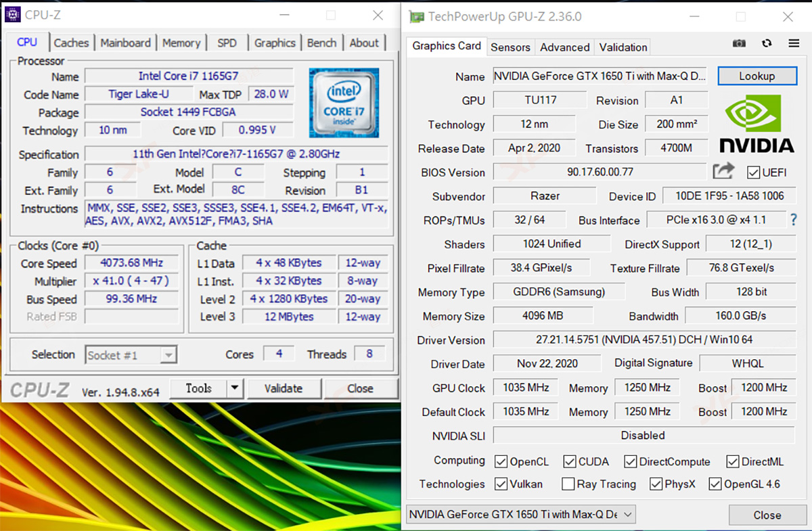
Task: Open the About tab in CPU-Z
Action: coord(364,43)
